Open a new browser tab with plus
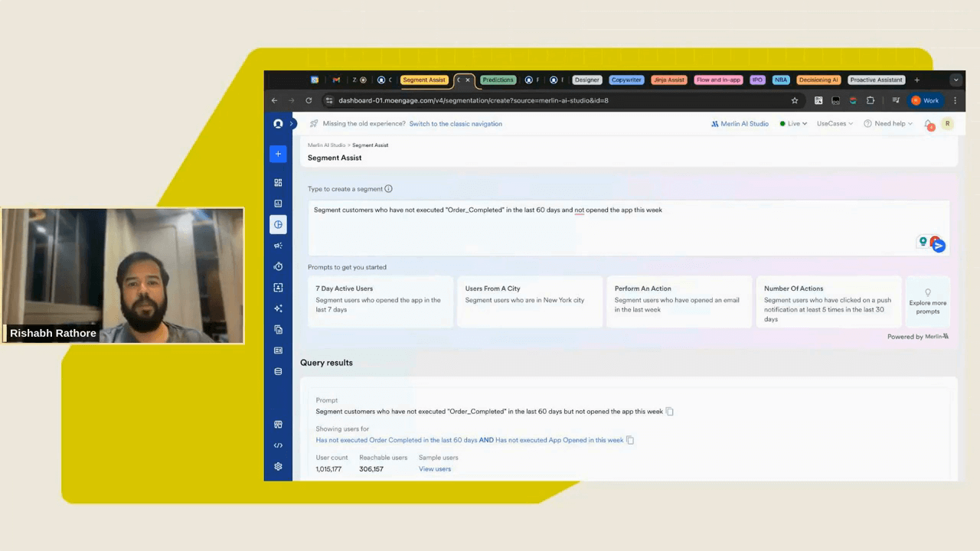The width and height of the screenshot is (980, 551). [917, 80]
